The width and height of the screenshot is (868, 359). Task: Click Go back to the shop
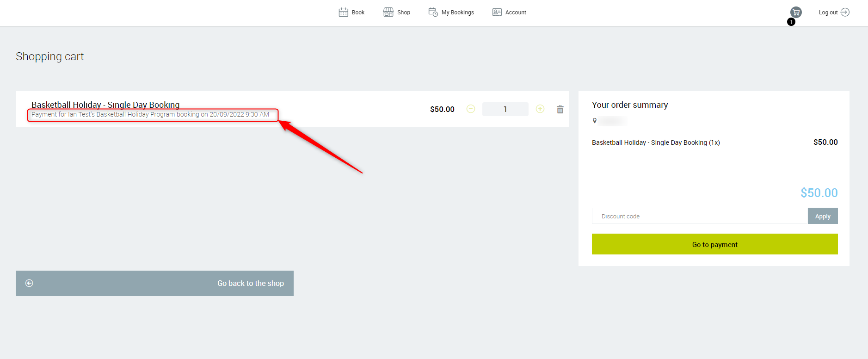pyautogui.click(x=250, y=283)
